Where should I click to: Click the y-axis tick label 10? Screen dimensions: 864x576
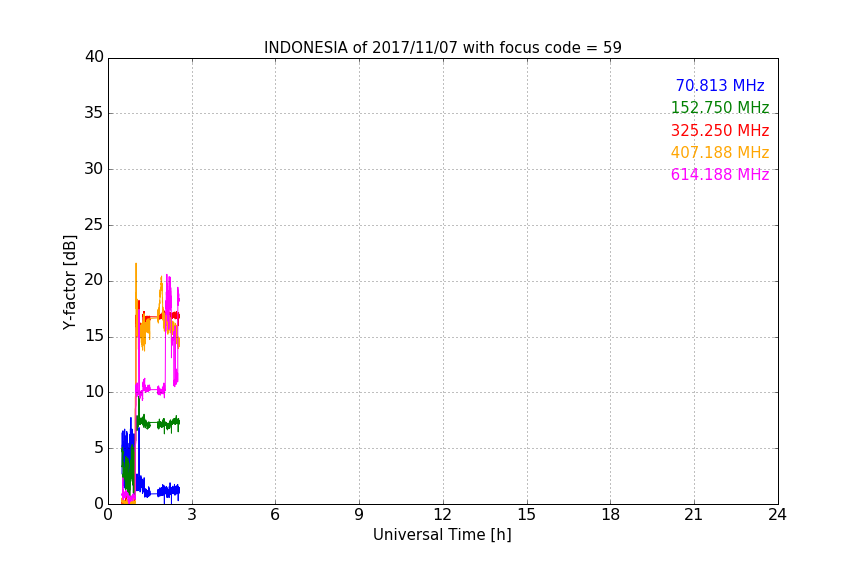tap(94, 392)
